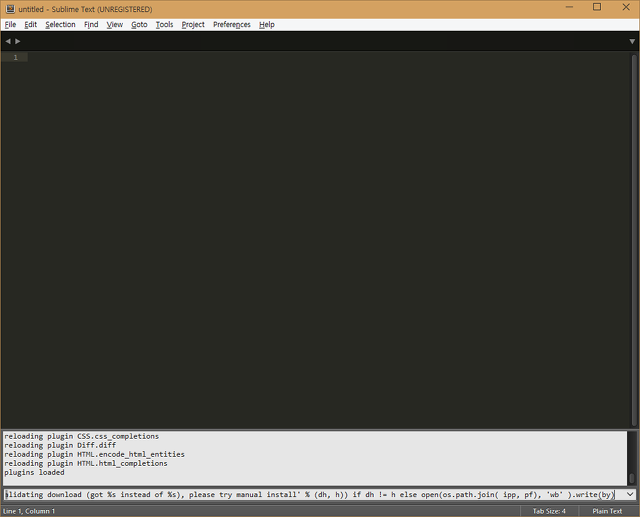The width and height of the screenshot is (640, 517).
Task: Click the Sublime Text app icon in title bar
Action: click(x=10, y=9)
